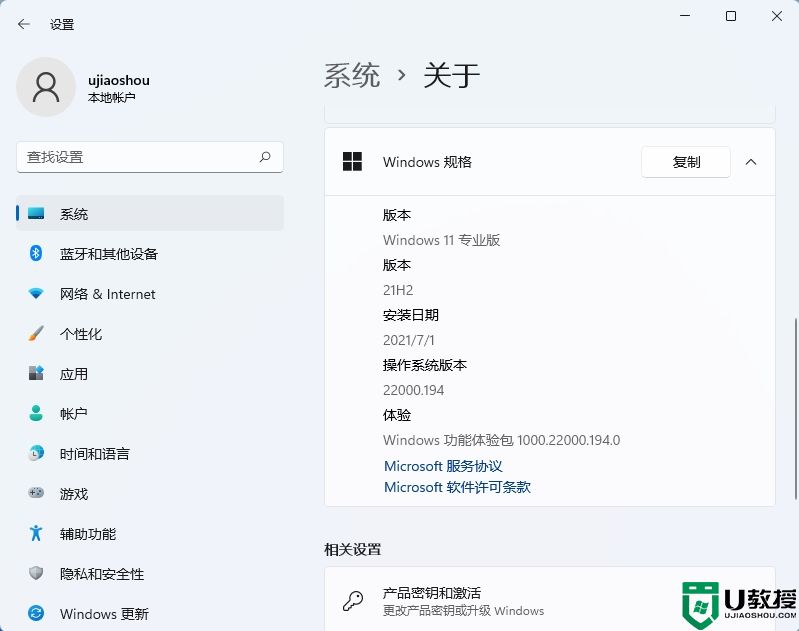
Task: Click 操作系统版本 label
Action: point(424,365)
